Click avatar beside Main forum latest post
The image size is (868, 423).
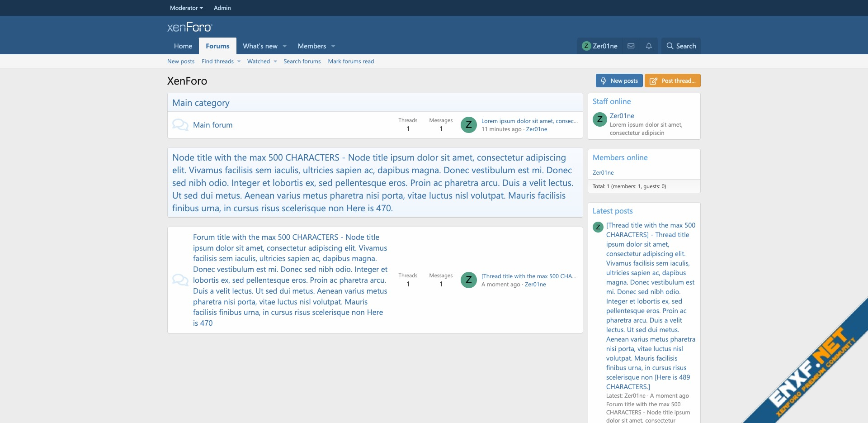469,125
